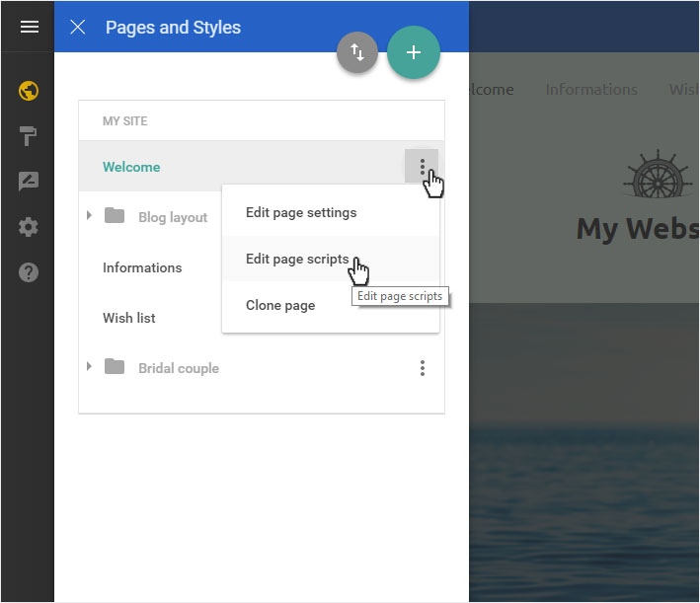Choose Clone page option
The image size is (700, 603).
pos(331,305)
